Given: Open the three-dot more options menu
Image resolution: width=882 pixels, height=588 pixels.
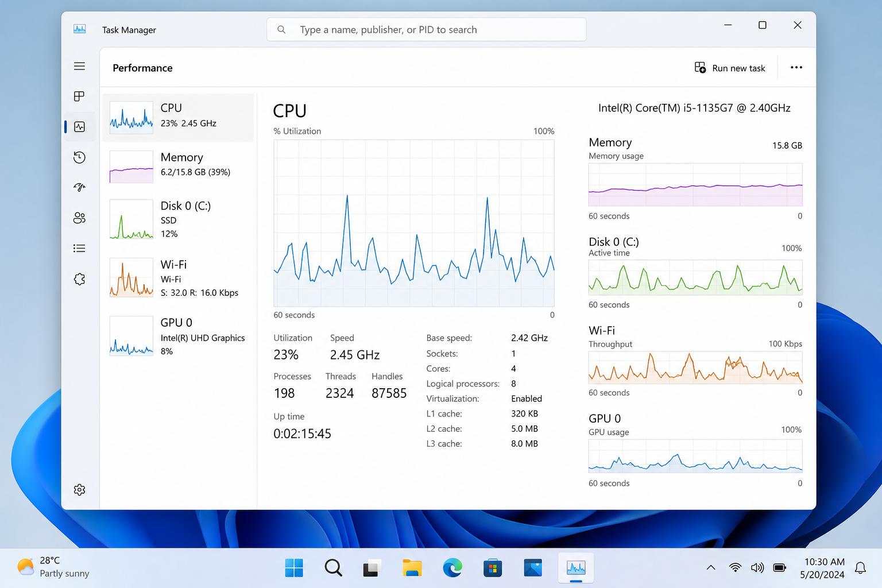Looking at the screenshot, I should (796, 68).
